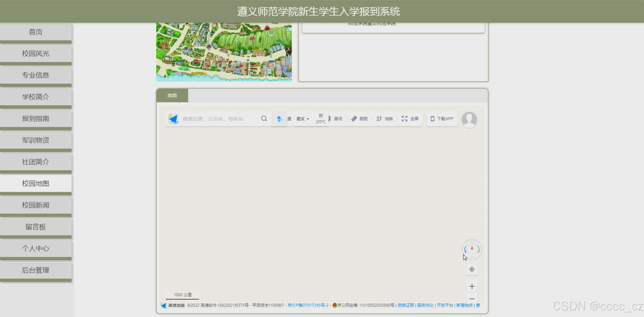
Task: Expand the 遵义 city dropdown
Action: pos(302,119)
